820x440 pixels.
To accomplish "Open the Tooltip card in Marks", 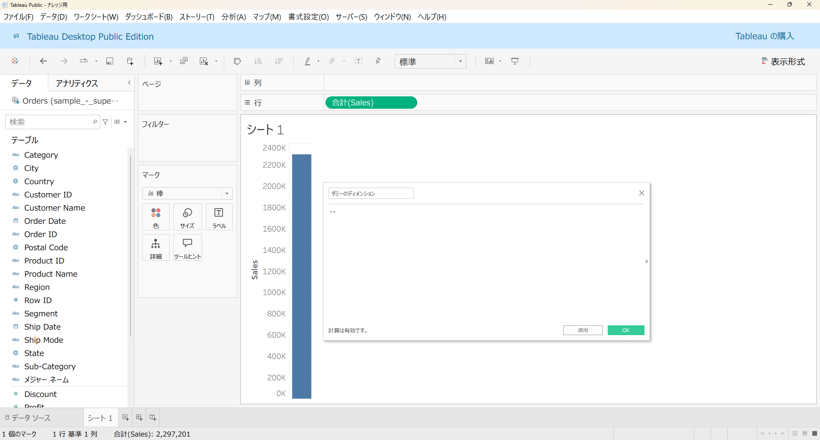I will [x=187, y=248].
